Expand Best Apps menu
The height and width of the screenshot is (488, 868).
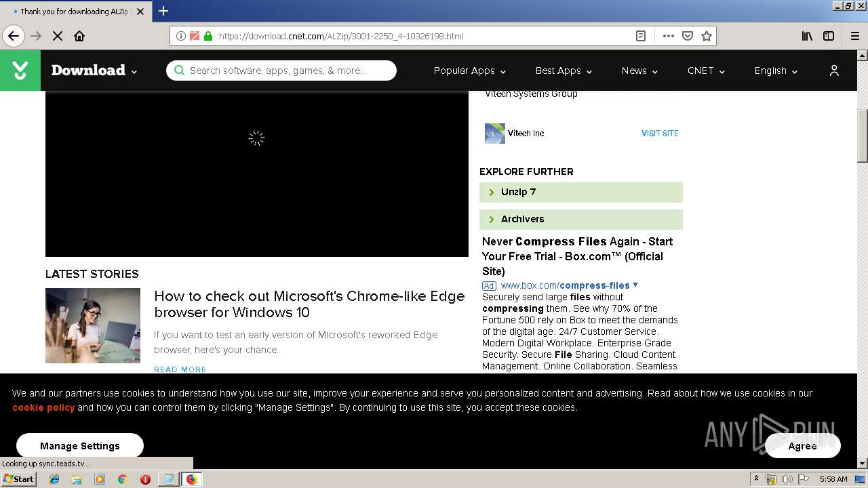tap(564, 70)
